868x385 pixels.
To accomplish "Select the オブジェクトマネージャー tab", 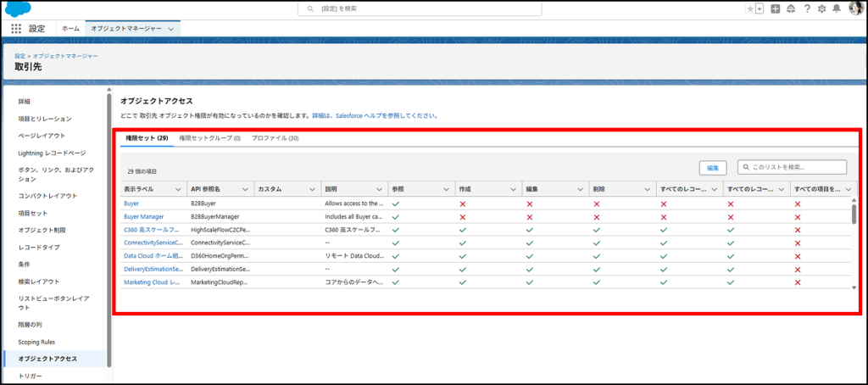I will click(126, 29).
